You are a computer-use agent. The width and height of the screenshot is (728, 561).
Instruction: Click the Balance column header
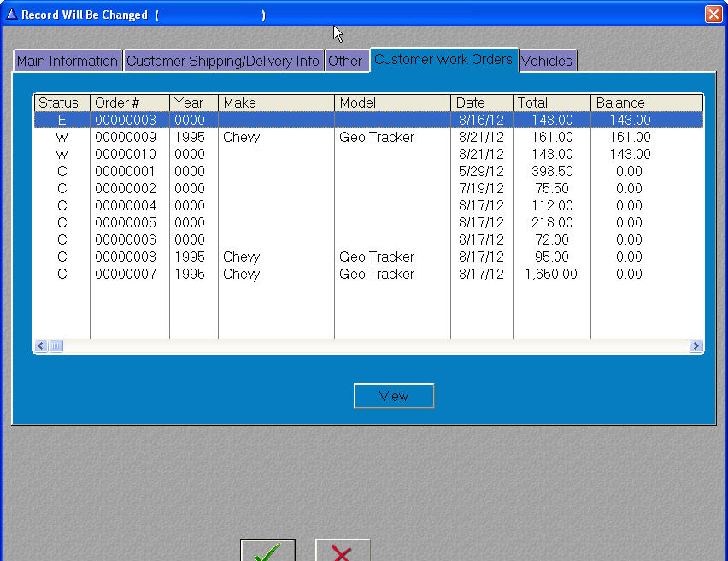tap(645, 103)
